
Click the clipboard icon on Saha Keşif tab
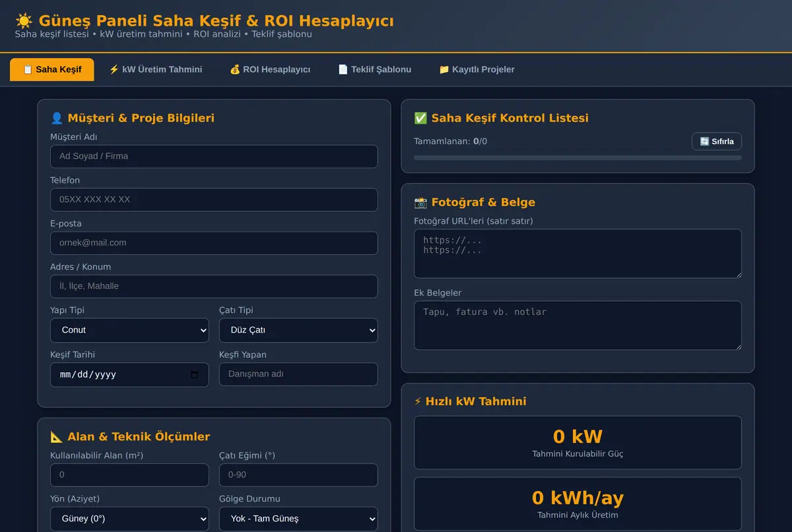click(28, 69)
